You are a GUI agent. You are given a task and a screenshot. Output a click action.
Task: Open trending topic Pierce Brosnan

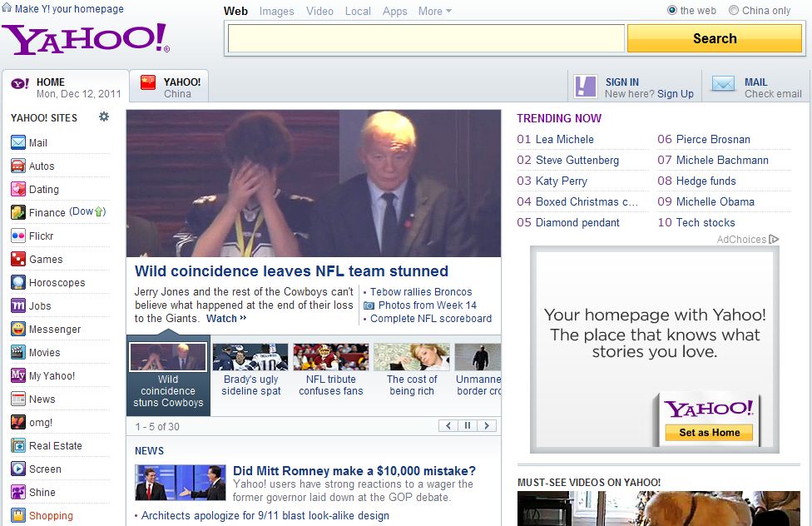tap(713, 139)
